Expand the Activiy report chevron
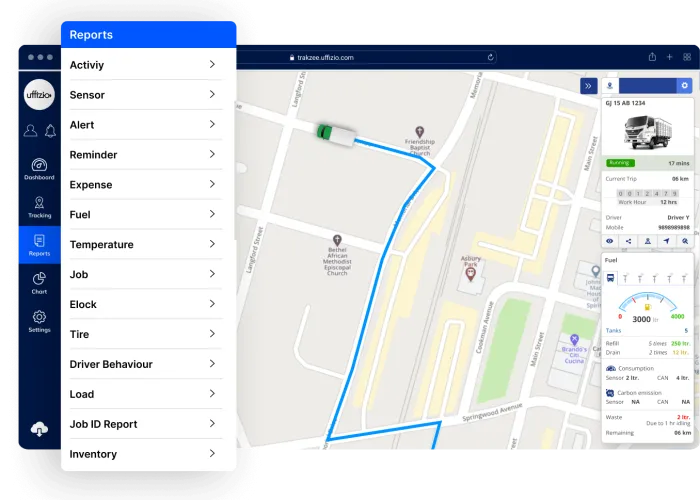 pyautogui.click(x=213, y=65)
